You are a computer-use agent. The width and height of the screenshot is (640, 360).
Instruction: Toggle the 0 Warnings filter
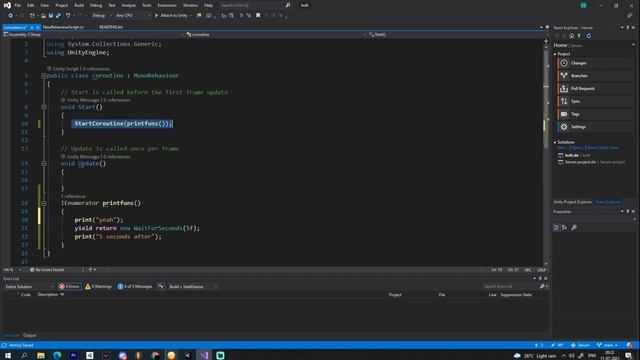(x=98, y=287)
